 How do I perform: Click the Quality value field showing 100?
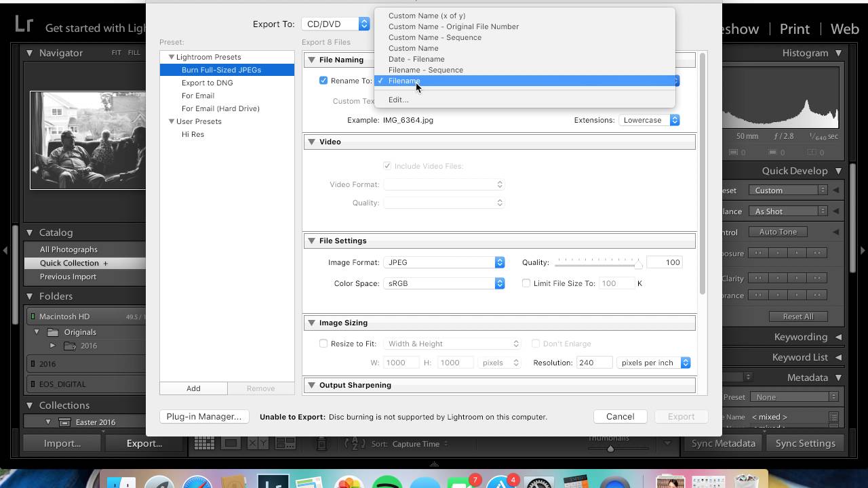click(x=664, y=262)
